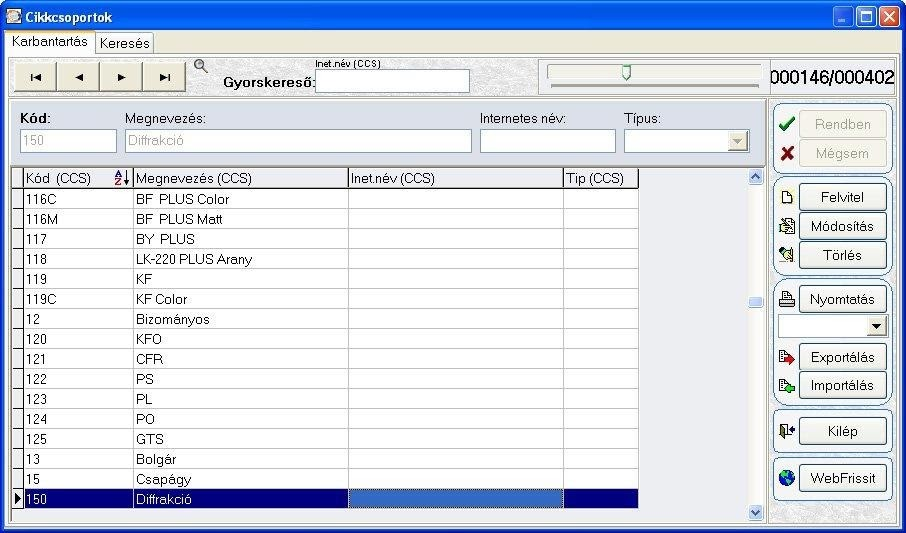Click table scrollbar down arrow
Image resolution: width=906 pixels, height=533 pixels.
755,512
